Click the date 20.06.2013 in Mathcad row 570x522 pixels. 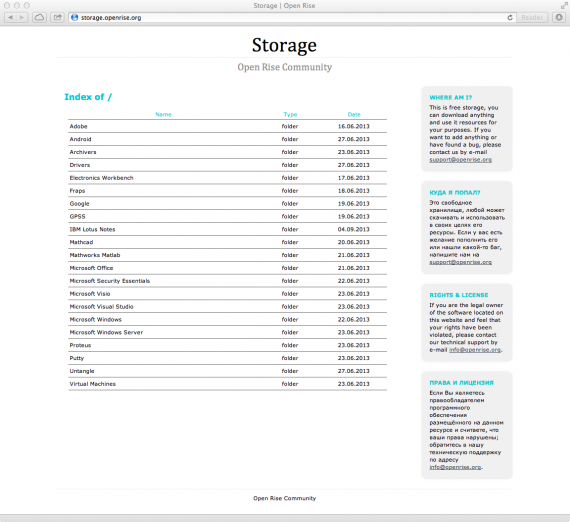[x=353, y=242]
